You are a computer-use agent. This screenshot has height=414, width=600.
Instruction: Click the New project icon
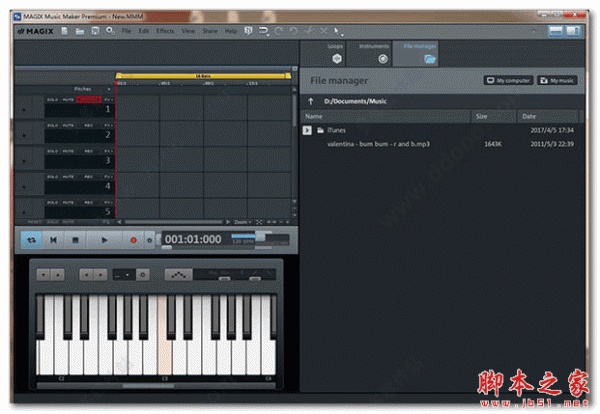point(65,31)
